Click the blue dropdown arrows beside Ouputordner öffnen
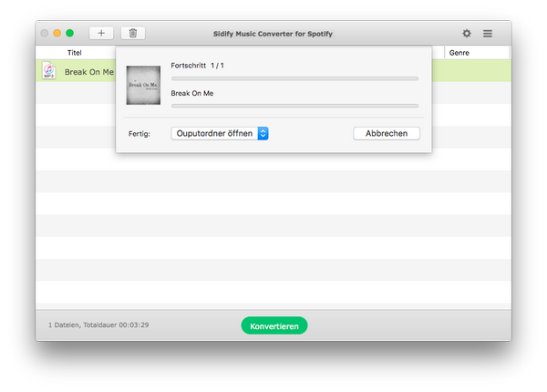The image size is (547, 392). click(263, 133)
